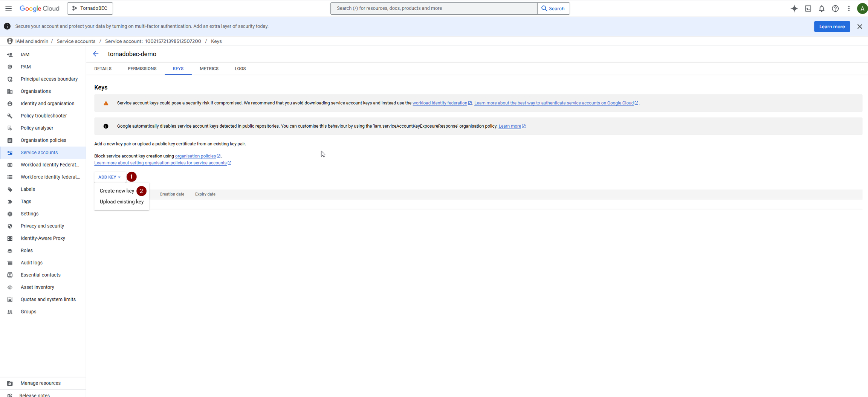Click Learn more button in security banner
Screen dimensions: 868x397
[x=831, y=26]
